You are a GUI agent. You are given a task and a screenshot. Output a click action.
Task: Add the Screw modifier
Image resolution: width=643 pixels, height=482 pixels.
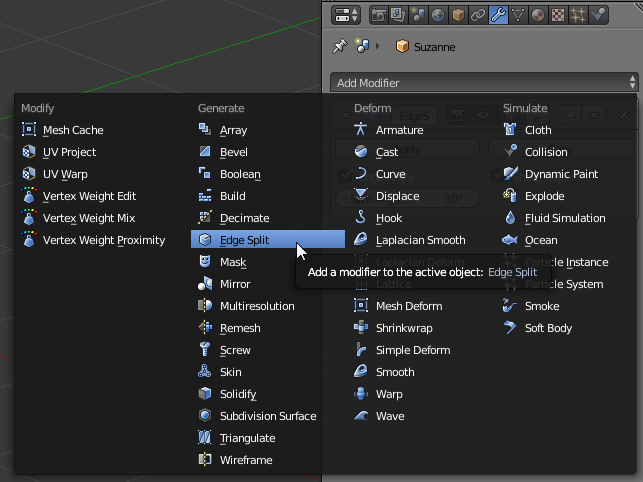pos(268,350)
